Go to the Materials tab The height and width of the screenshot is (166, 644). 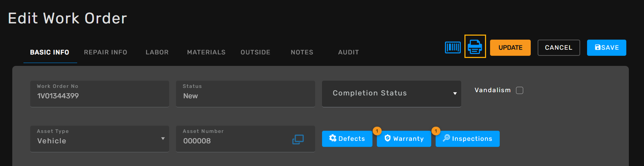point(206,52)
